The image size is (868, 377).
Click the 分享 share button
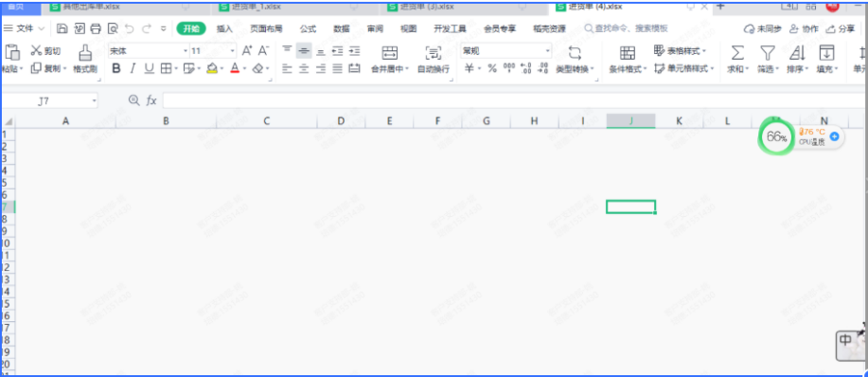(841, 28)
